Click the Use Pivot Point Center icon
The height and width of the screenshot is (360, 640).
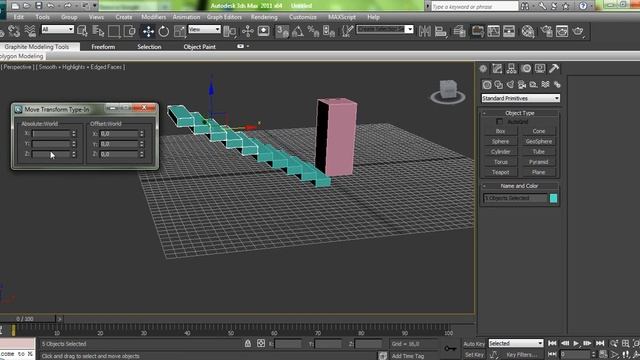(230, 31)
